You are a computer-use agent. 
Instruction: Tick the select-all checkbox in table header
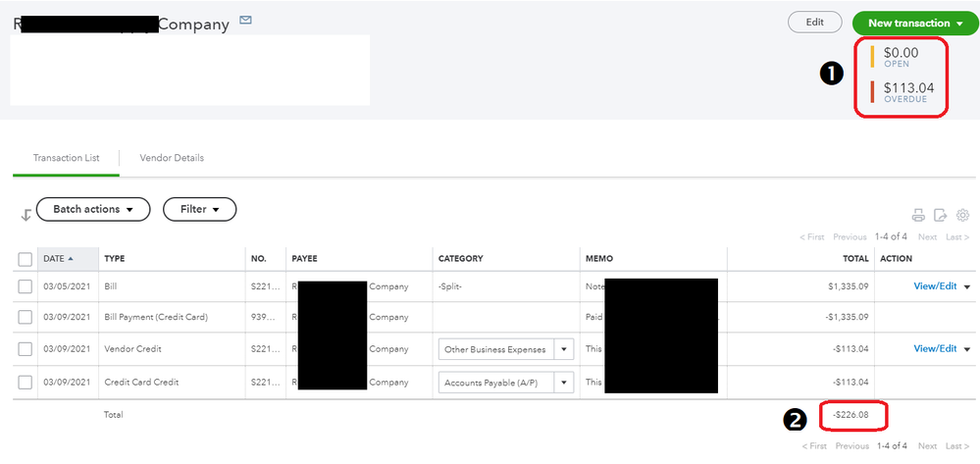[25, 259]
